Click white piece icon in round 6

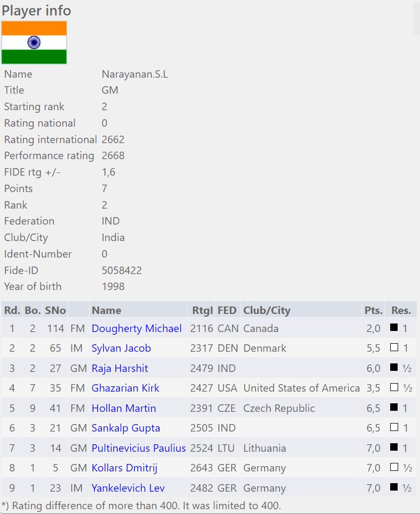394,427
